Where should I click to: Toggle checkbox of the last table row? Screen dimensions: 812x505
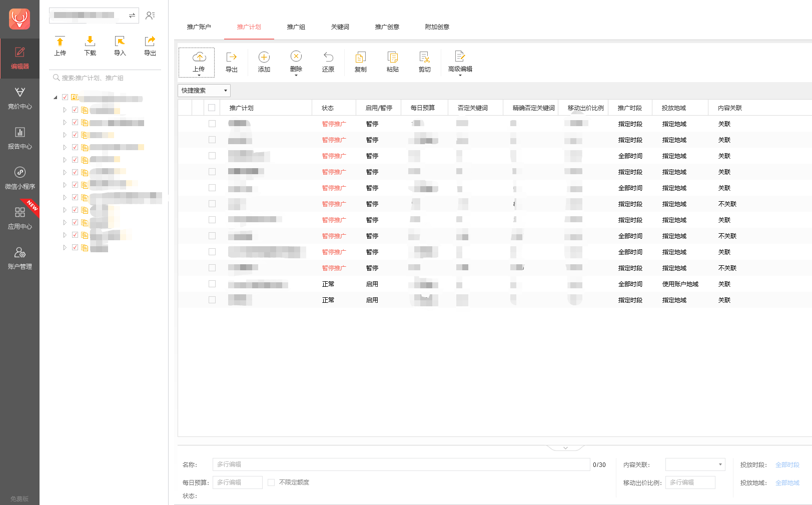[212, 300]
